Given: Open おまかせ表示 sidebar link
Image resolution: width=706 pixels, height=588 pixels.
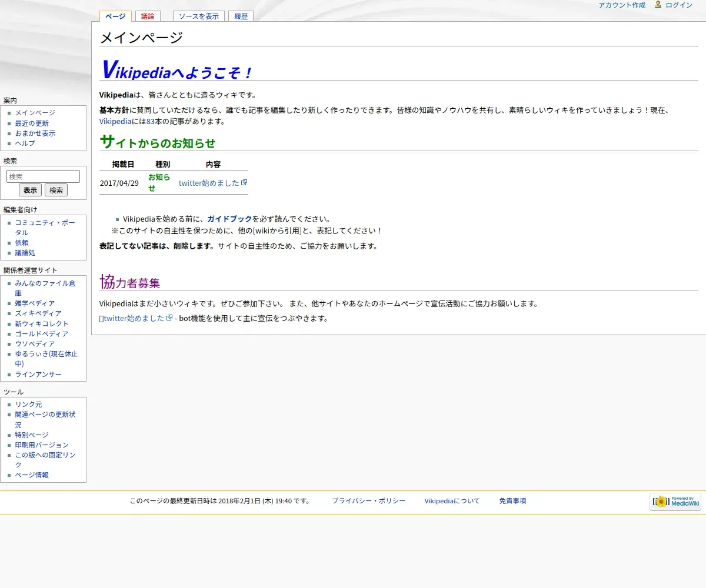Looking at the screenshot, I should (x=35, y=133).
